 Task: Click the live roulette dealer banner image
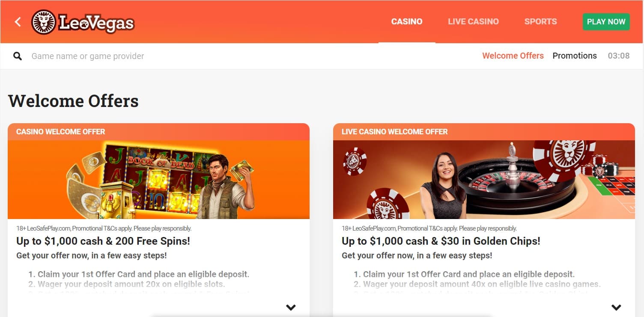point(484,180)
